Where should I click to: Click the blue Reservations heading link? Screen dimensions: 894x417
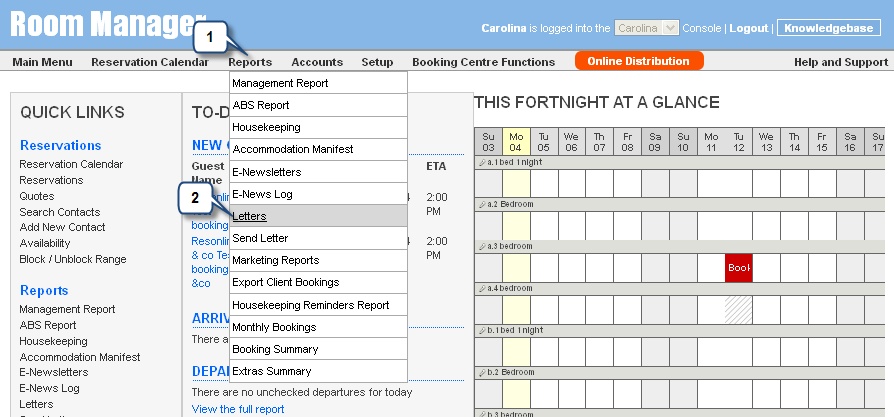pos(60,145)
